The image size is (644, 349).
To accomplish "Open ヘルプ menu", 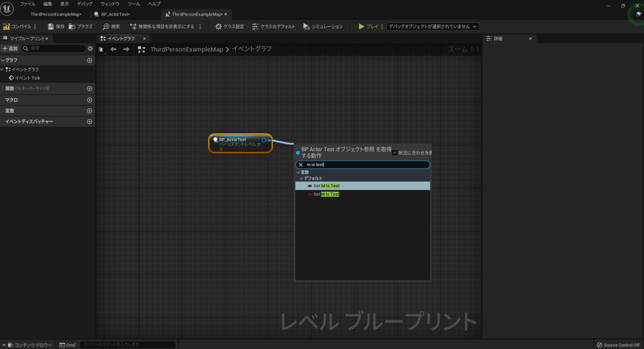I will point(154,4).
